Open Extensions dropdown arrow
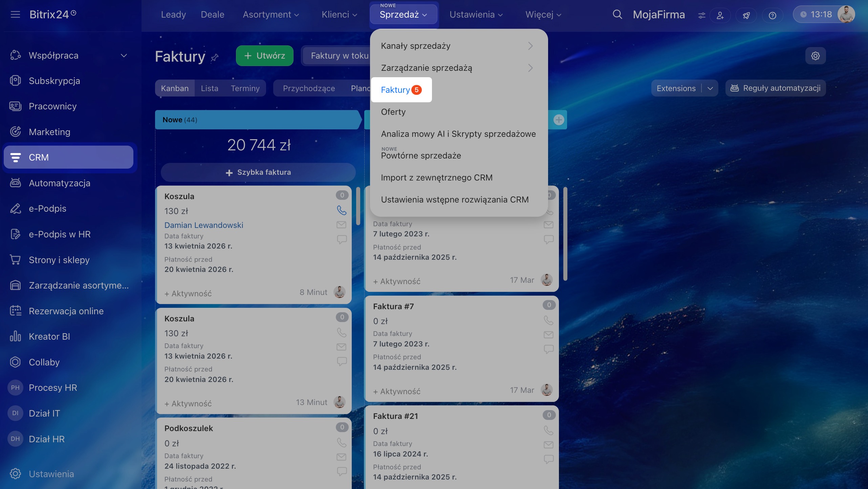 (x=710, y=88)
